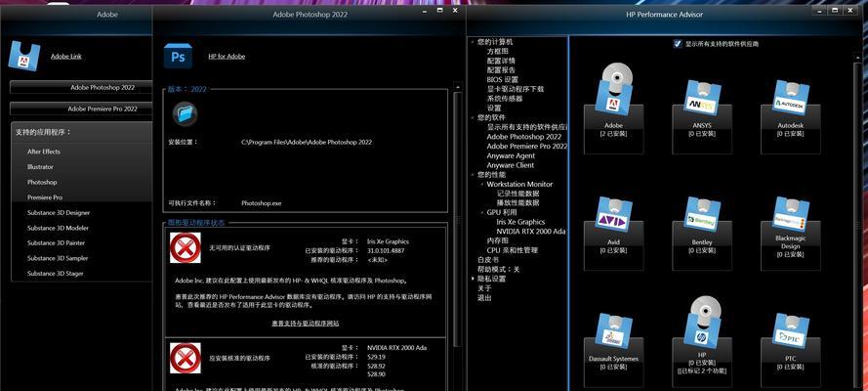Collapse the 您的性能 tree node
Screen dimensions: 868x391
tap(473, 175)
